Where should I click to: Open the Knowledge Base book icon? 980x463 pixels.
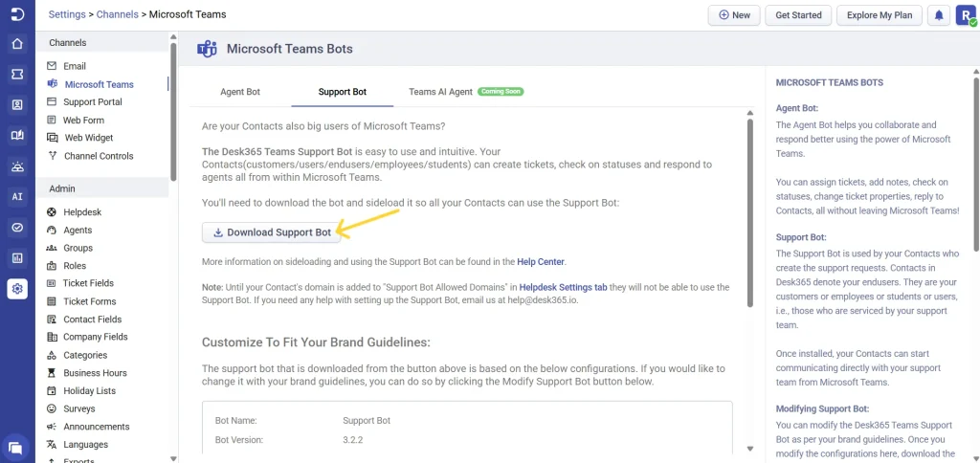tap(17, 136)
